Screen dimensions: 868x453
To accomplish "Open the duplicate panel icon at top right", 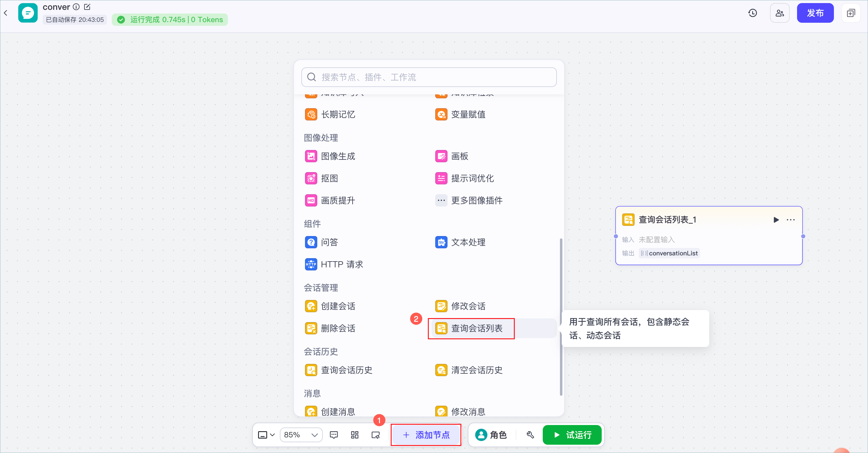I will pyautogui.click(x=851, y=13).
